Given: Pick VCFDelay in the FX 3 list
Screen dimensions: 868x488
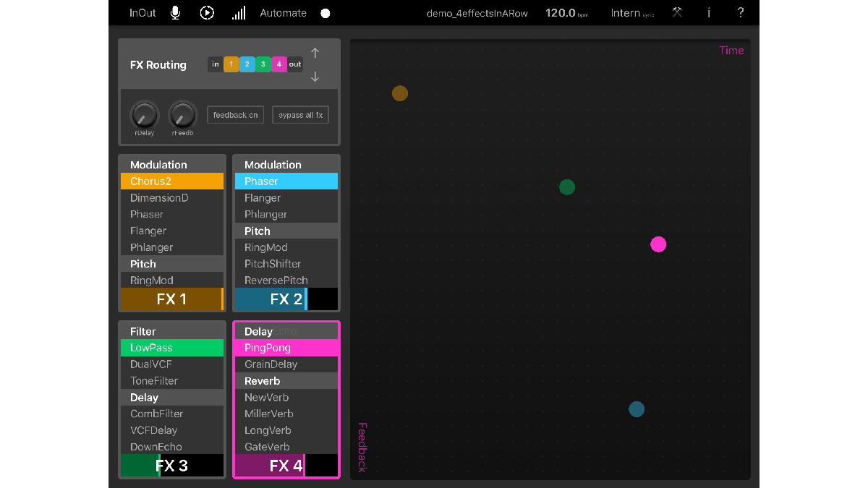Looking at the screenshot, I should (x=172, y=430).
